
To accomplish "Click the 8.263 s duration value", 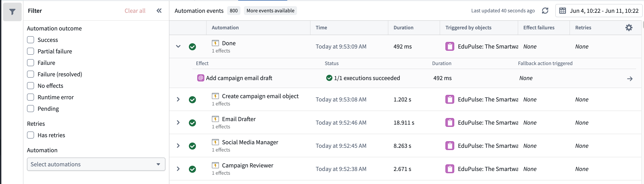I will [x=402, y=146].
